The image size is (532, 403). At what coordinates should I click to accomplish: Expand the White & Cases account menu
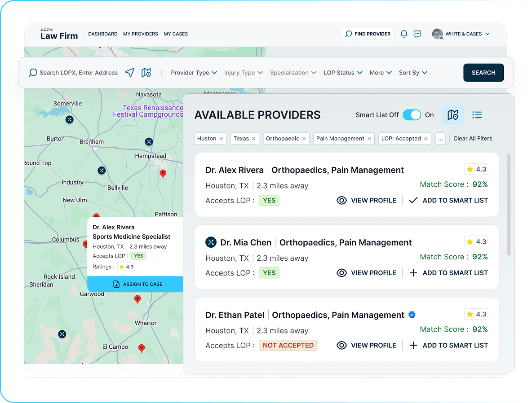tap(488, 34)
